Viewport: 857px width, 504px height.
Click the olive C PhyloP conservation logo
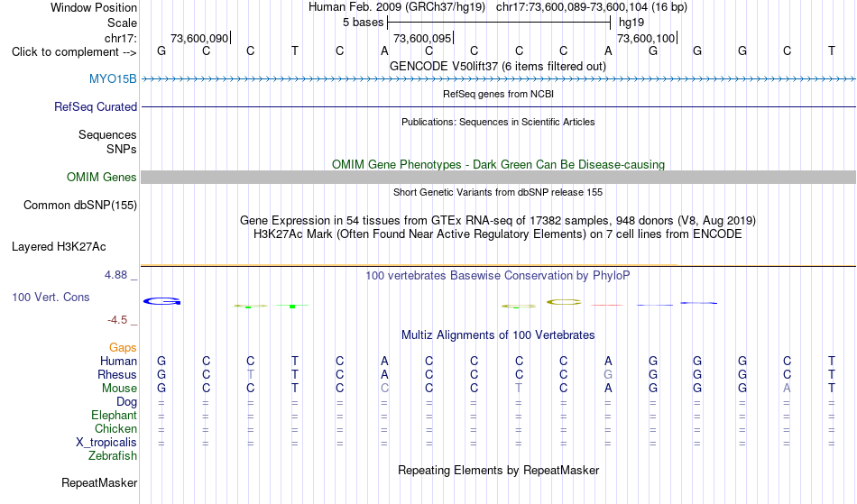564,302
